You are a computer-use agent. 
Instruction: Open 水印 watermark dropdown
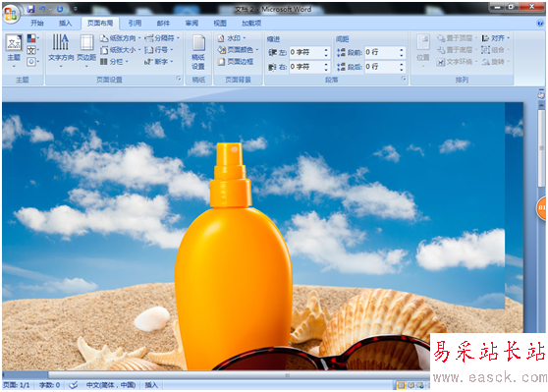pyautogui.click(x=232, y=38)
